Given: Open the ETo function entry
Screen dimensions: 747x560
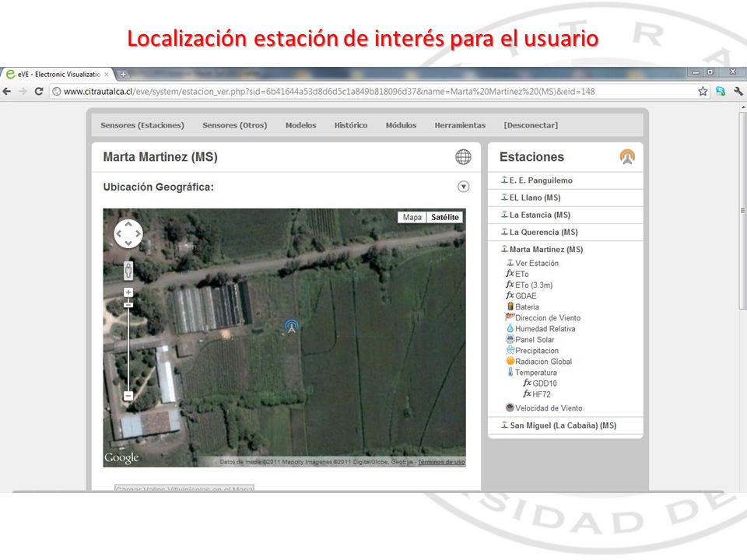Looking at the screenshot, I should coord(521,274).
